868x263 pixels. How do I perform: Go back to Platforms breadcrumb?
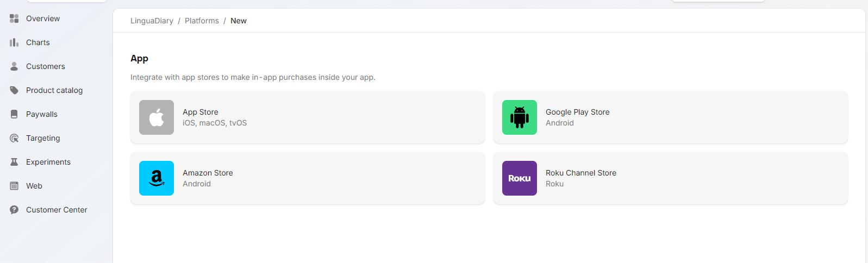pos(202,21)
